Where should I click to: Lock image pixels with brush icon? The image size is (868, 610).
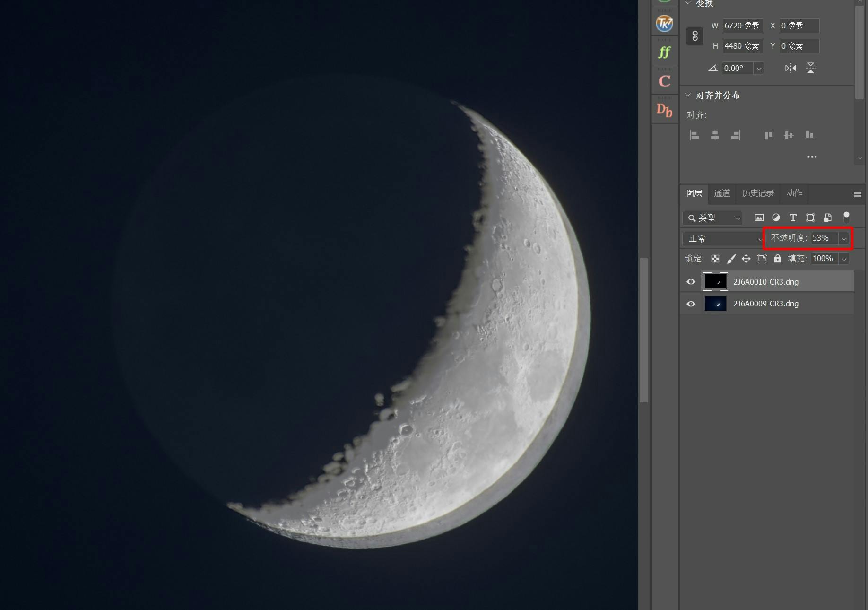(x=731, y=259)
